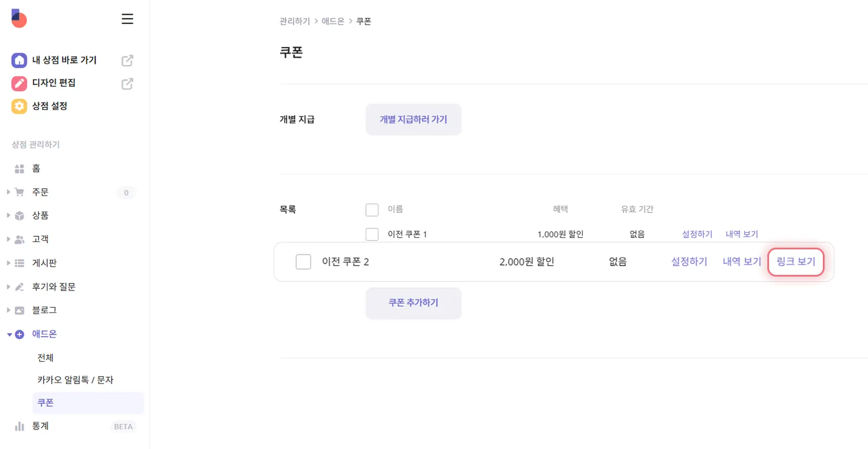Click the external link icon beside 디자인 편집
The height and width of the screenshot is (449, 868).
click(127, 83)
